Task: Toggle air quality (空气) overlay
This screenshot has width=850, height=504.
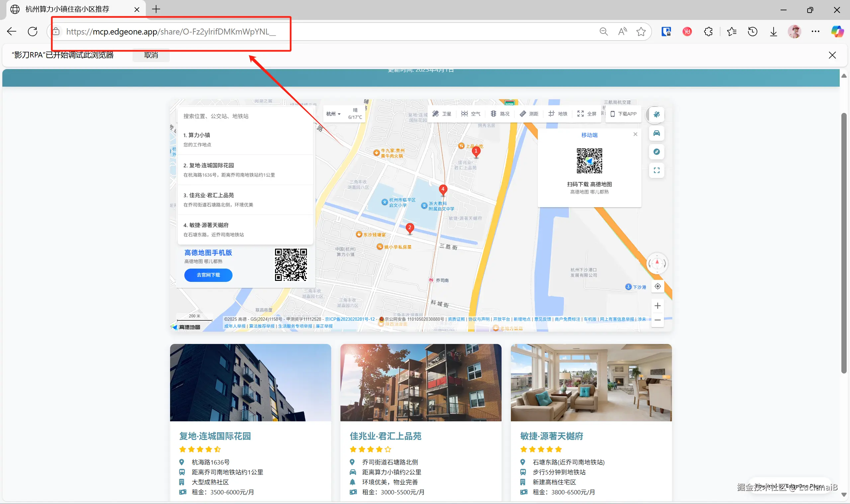Action: 471,114
